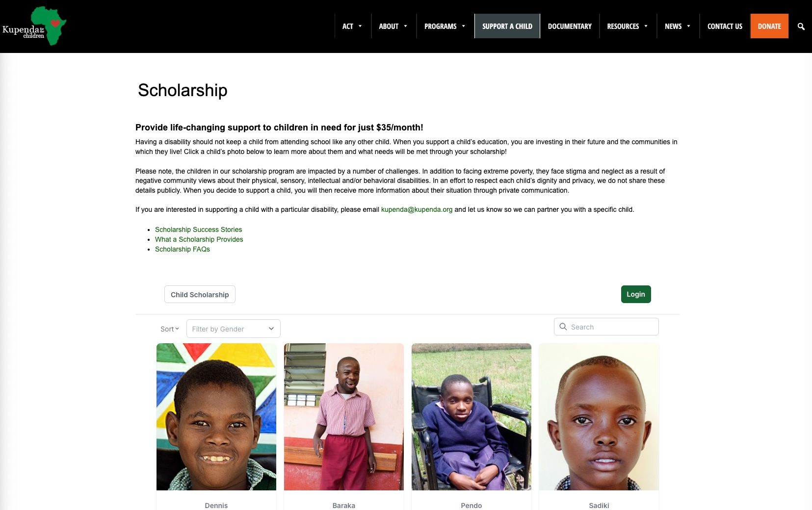Open Scholarship Success Stories link

[198, 229]
